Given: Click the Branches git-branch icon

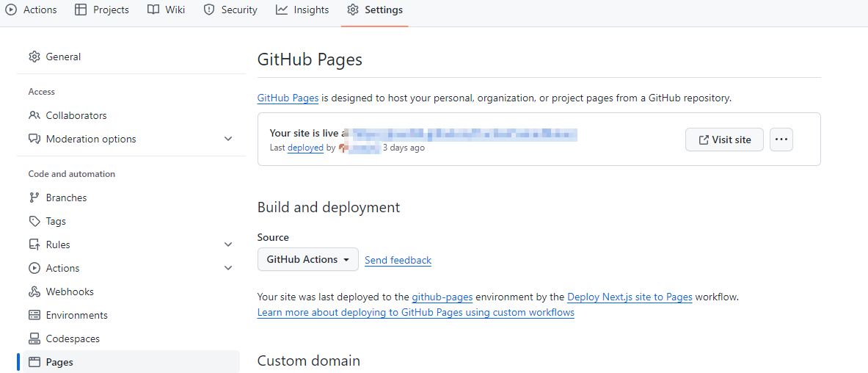Looking at the screenshot, I should [34, 198].
